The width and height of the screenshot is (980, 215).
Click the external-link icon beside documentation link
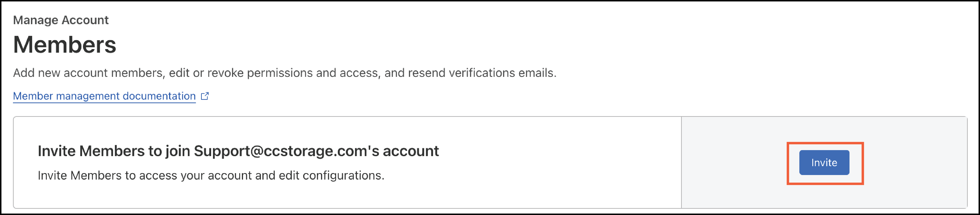205,96
